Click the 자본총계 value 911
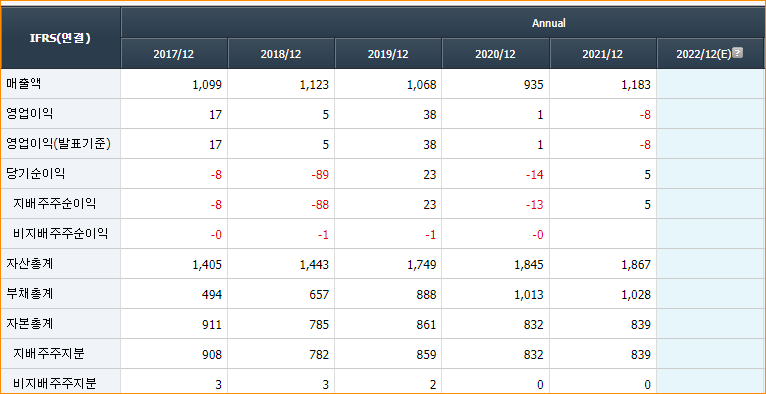The width and height of the screenshot is (766, 394). click(x=212, y=325)
